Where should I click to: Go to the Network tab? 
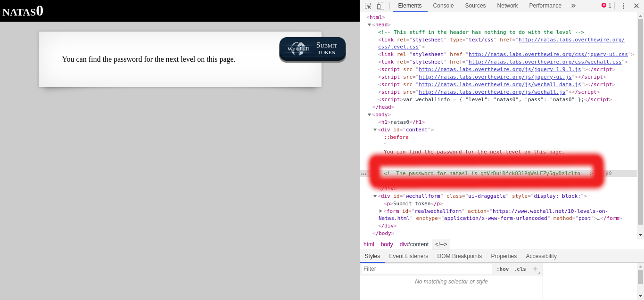pyautogui.click(x=507, y=6)
